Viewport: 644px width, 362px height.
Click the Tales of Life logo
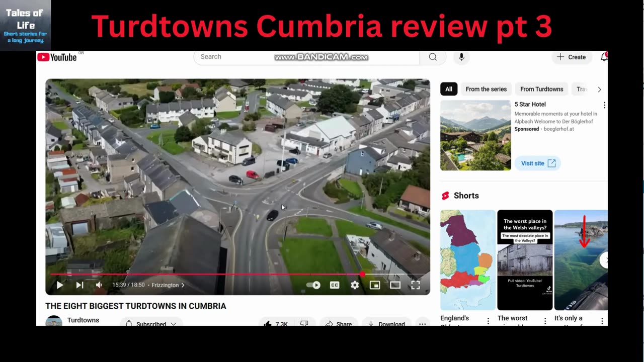point(25,25)
